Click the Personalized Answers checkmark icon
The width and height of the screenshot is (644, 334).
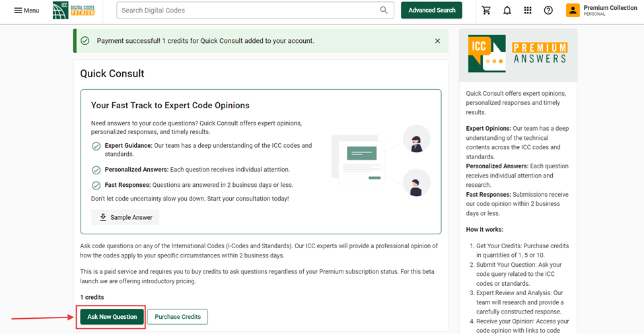pyautogui.click(x=96, y=170)
